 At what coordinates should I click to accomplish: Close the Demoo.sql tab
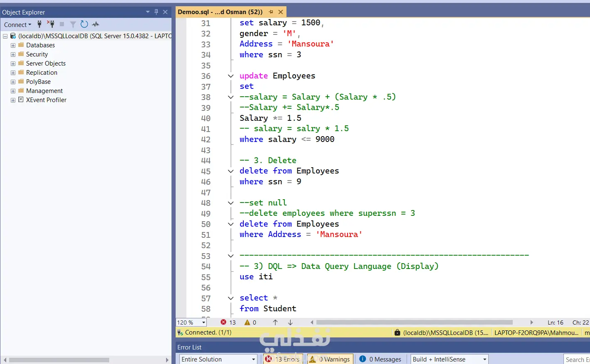coord(281,12)
